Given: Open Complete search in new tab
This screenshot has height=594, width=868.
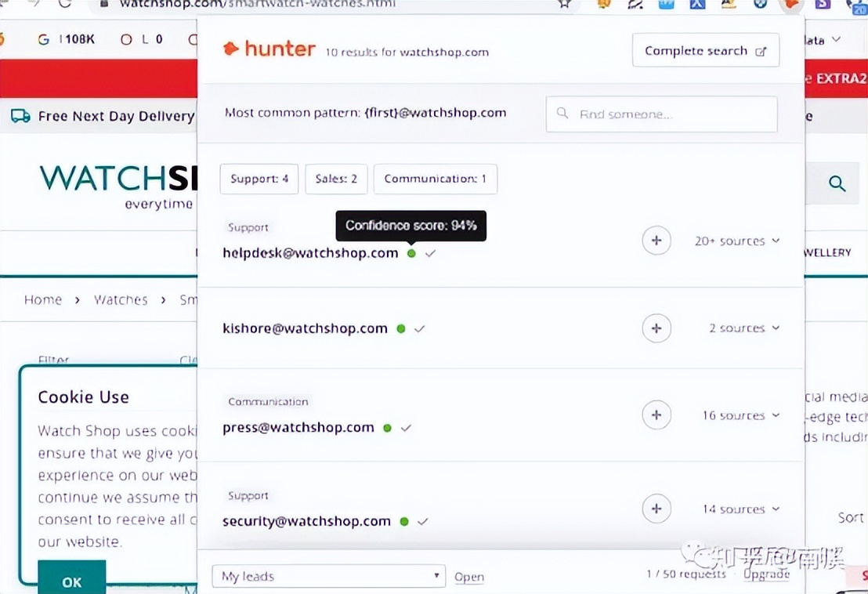Looking at the screenshot, I should point(706,50).
